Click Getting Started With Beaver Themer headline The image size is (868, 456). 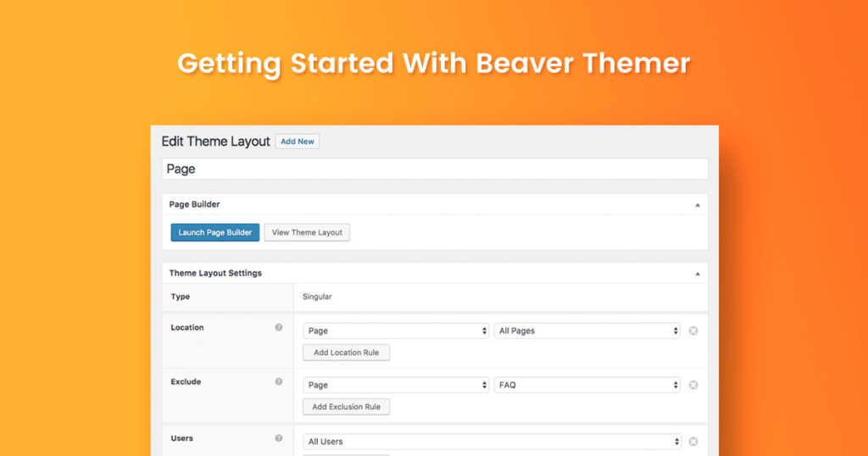click(x=434, y=64)
